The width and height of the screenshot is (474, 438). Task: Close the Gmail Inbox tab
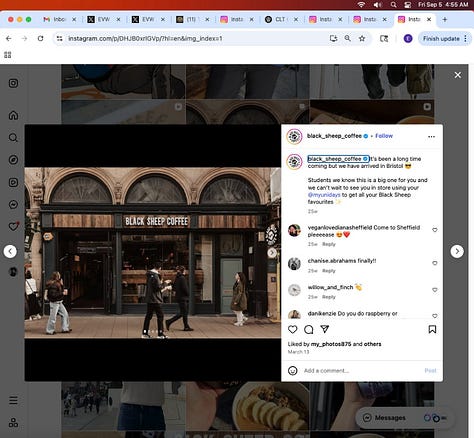pos(74,19)
